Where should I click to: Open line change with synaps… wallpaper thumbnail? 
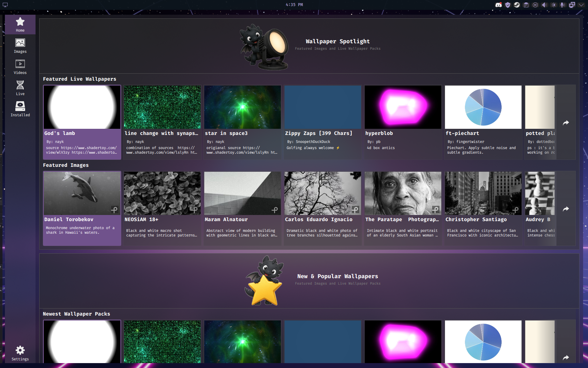pos(162,107)
